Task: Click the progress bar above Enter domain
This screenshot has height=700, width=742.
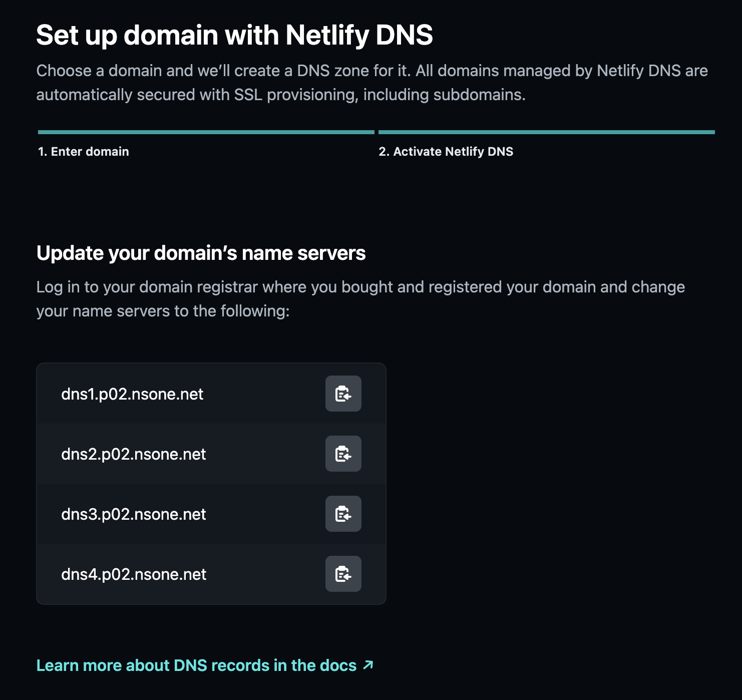Action: 206,132
